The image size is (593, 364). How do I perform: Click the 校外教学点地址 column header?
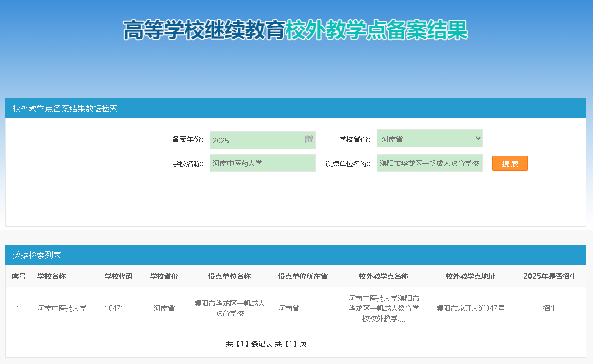pos(470,276)
